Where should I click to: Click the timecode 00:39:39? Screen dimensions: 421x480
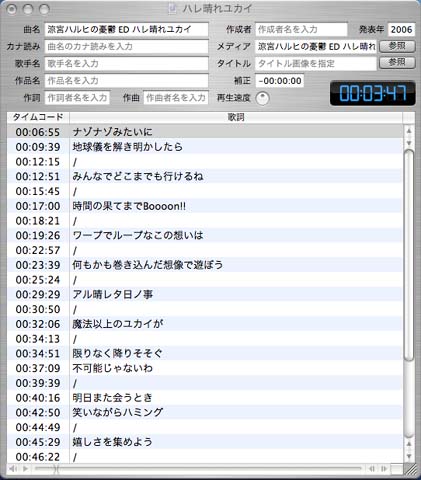tap(38, 383)
